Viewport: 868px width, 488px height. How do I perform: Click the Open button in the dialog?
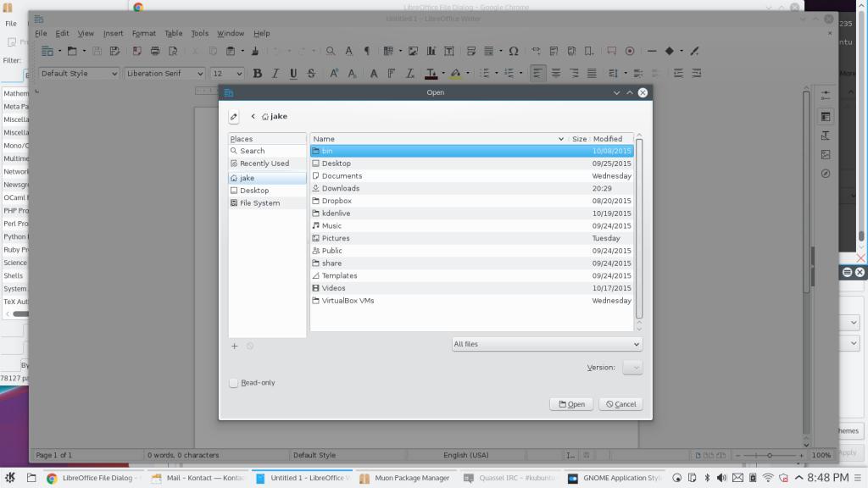(x=571, y=404)
